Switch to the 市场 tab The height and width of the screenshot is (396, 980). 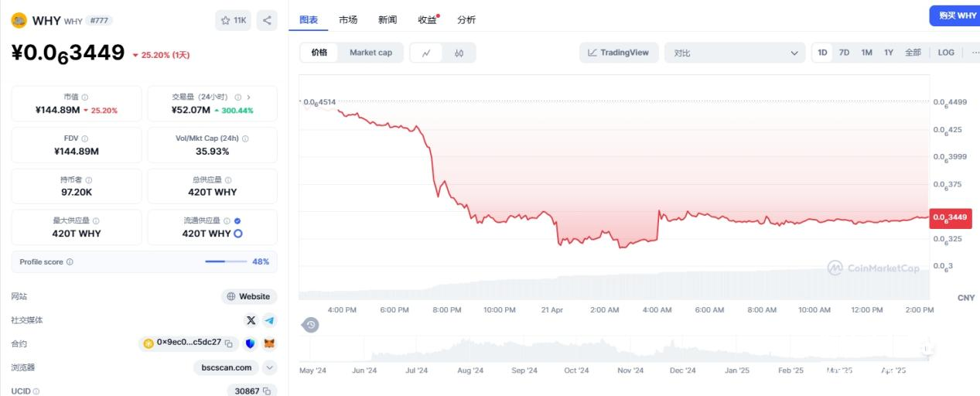pyautogui.click(x=348, y=20)
